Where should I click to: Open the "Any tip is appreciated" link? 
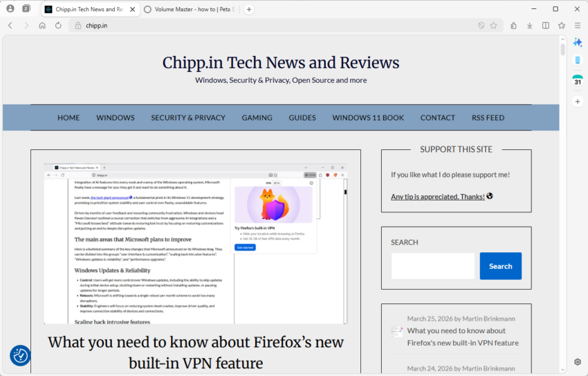[x=437, y=196]
